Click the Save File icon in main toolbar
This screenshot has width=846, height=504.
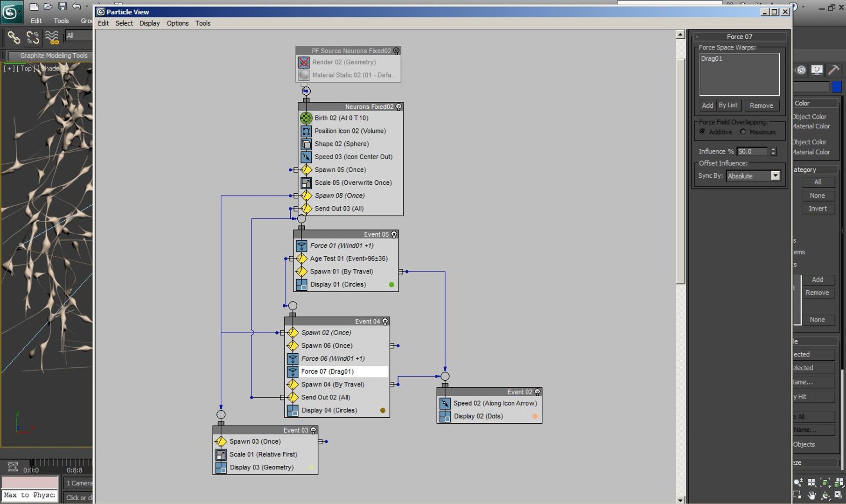point(63,6)
